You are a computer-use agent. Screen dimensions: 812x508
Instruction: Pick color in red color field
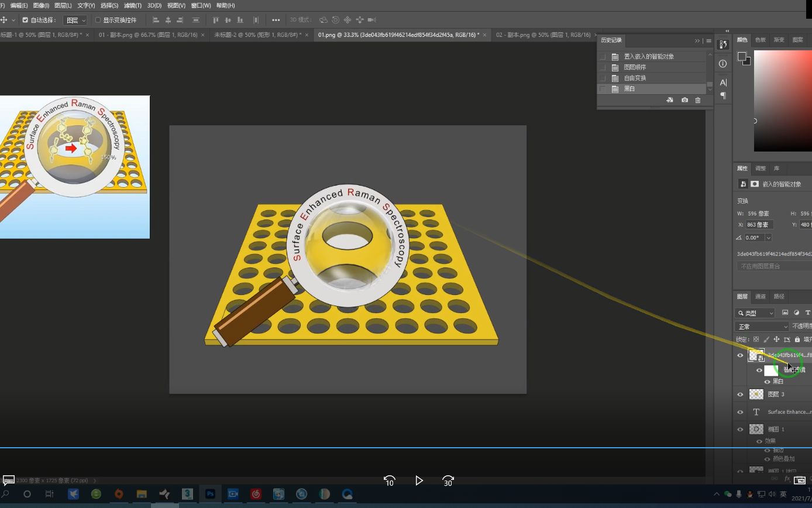pyautogui.click(x=783, y=101)
